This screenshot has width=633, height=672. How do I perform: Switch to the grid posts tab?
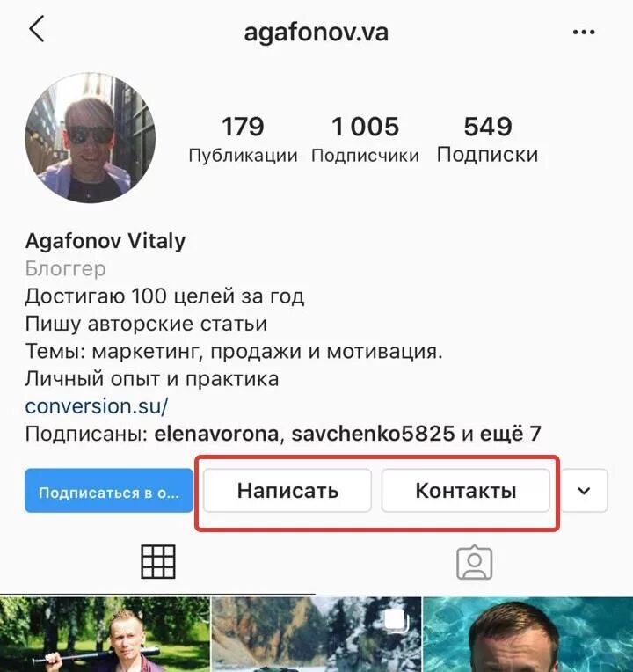[158, 561]
